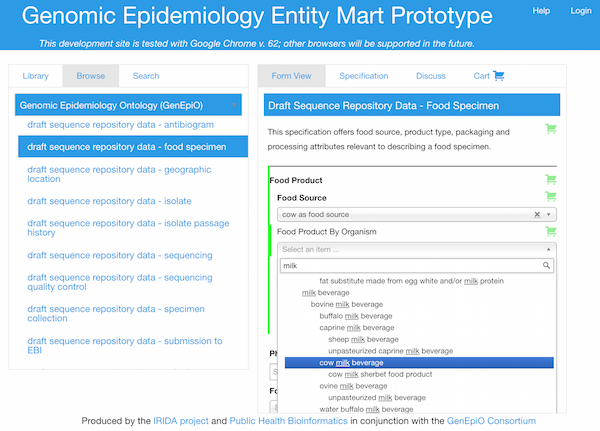Viewport: 600px width, 431px height.
Task: Open draft sequence repository data - antibiogram
Action: [x=121, y=125]
